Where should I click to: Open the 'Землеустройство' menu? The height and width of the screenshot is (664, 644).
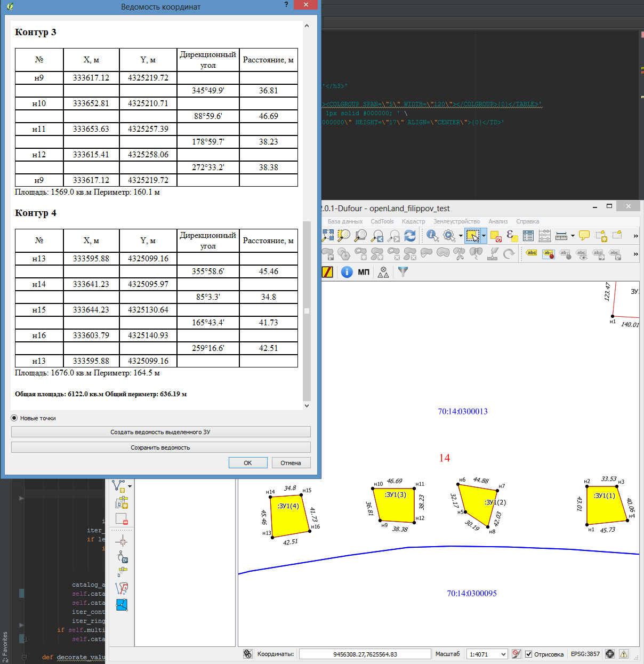pyautogui.click(x=456, y=221)
